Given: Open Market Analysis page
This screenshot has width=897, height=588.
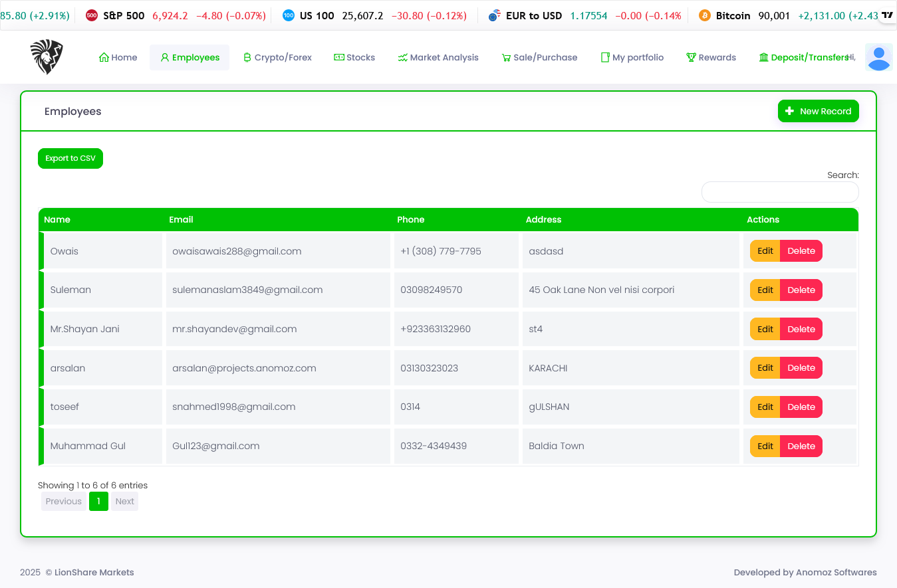Looking at the screenshot, I should pyautogui.click(x=438, y=58).
